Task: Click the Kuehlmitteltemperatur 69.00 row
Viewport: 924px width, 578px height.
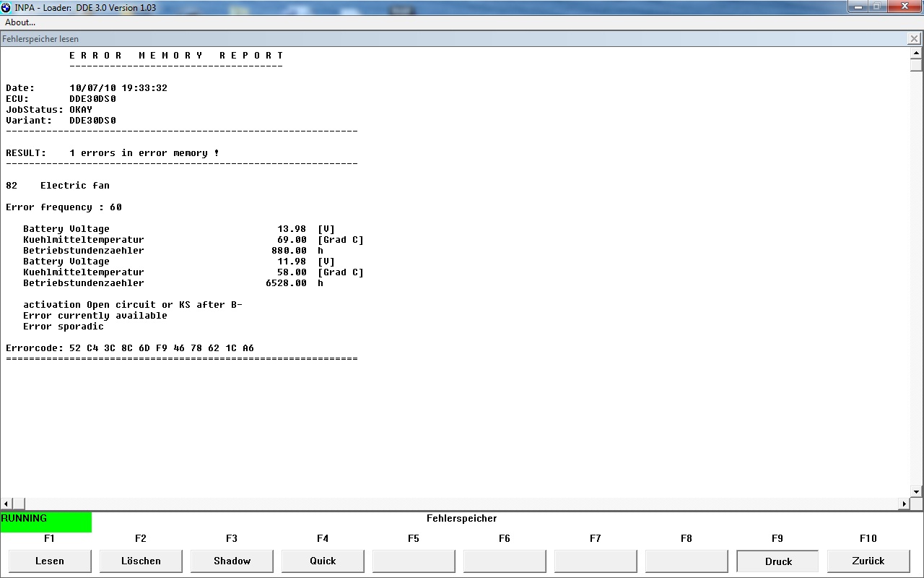Action: pyautogui.click(x=193, y=240)
